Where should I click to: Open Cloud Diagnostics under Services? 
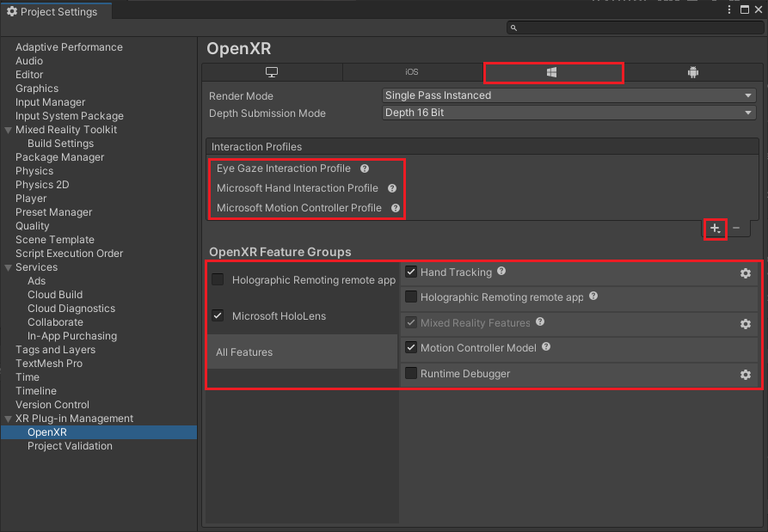pos(71,309)
